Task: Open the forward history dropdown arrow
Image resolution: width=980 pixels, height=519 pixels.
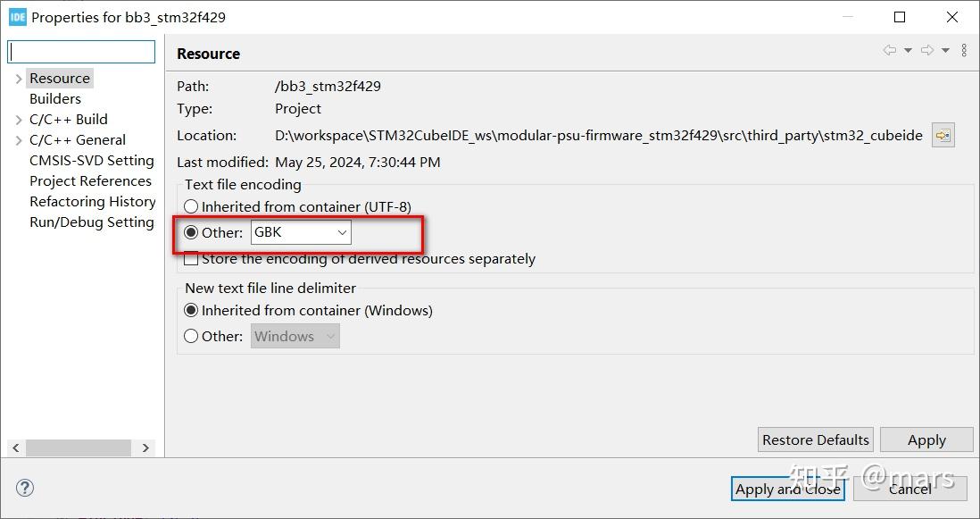Action: tap(946, 51)
